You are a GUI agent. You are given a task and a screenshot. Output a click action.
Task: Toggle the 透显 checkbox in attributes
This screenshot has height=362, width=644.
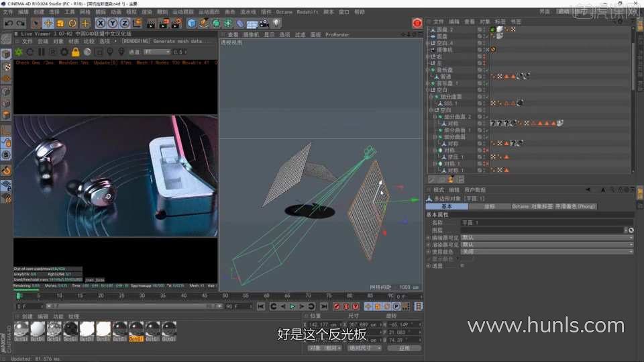coord(462,265)
